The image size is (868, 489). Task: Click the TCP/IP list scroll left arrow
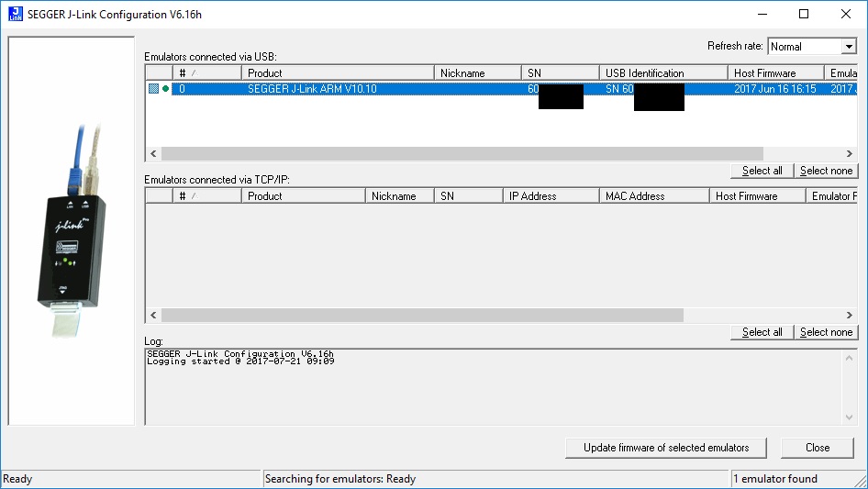click(x=153, y=315)
